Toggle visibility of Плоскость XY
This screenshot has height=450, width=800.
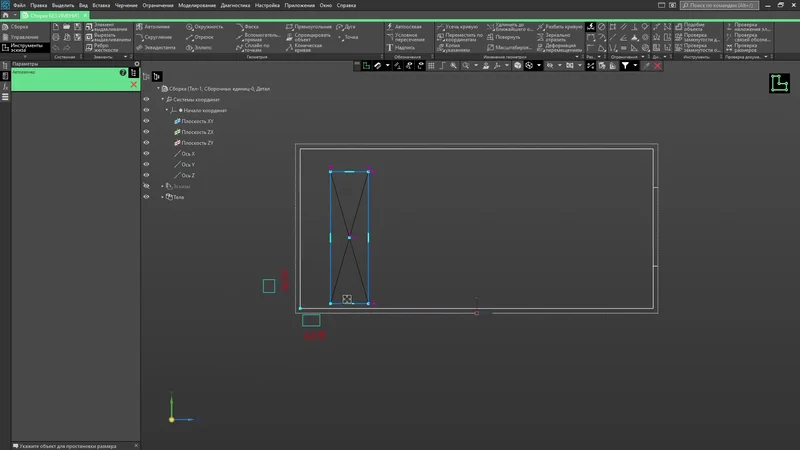pos(146,121)
